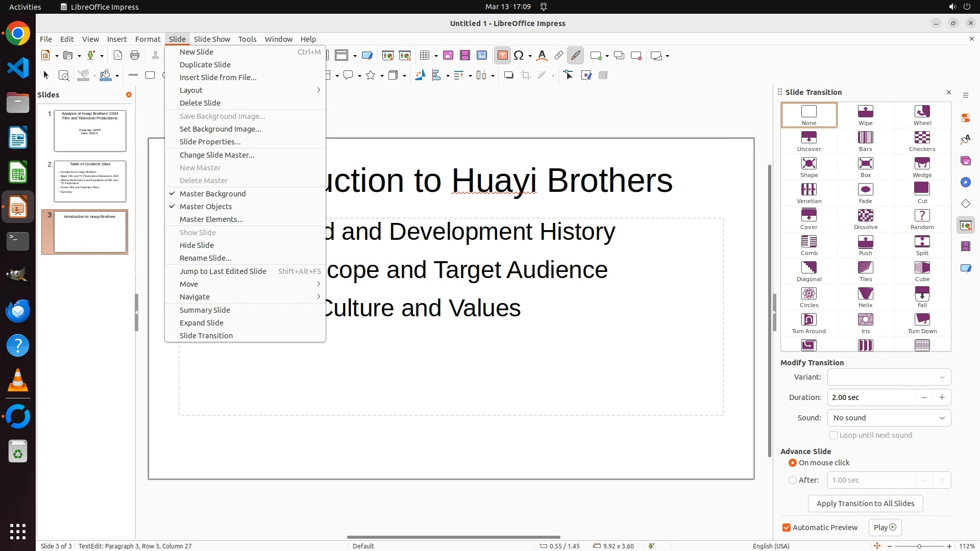Select the After advance radio button
The height and width of the screenshot is (551, 980).
pos(793,480)
